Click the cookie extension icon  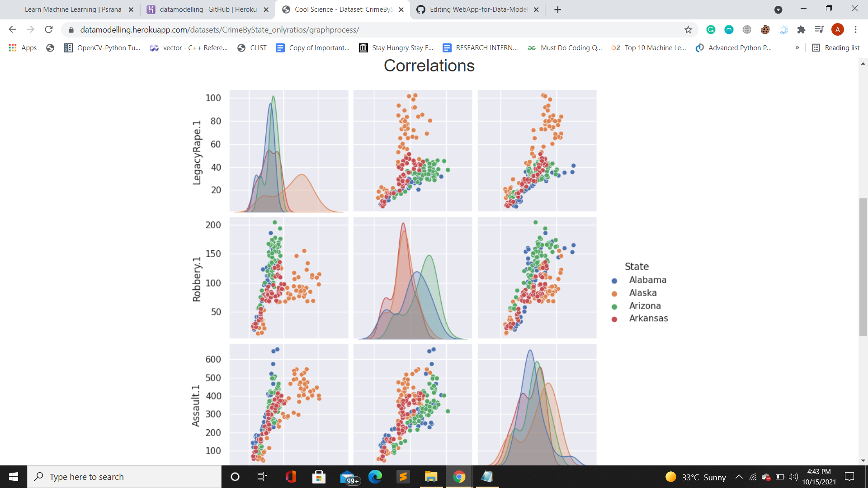point(765,29)
